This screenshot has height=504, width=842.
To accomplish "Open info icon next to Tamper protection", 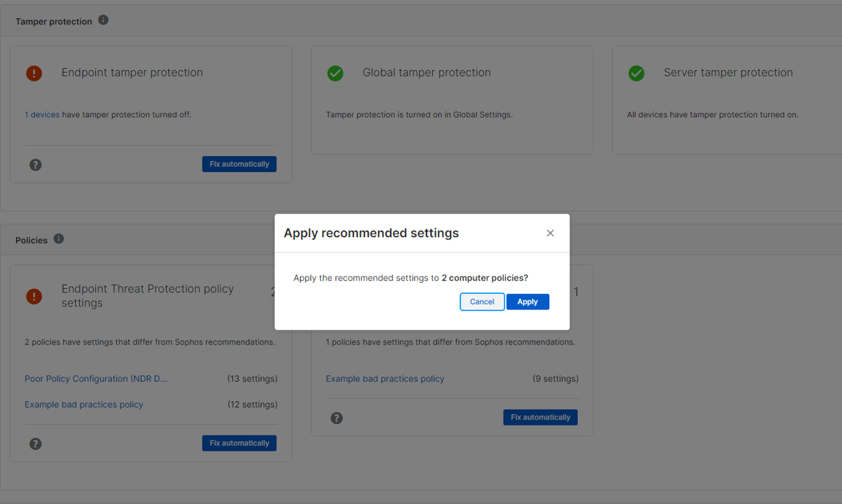I will click(x=103, y=20).
